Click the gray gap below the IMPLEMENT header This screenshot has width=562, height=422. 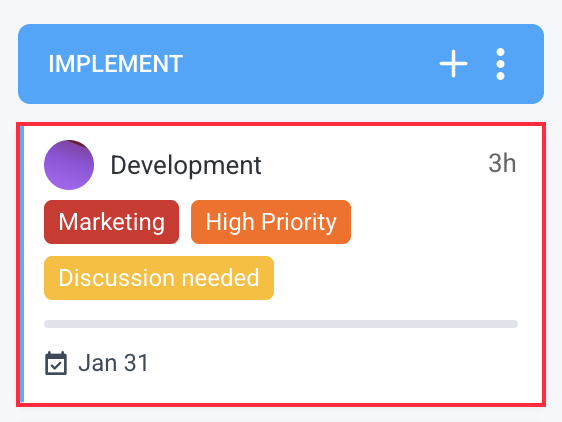[x=281, y=113]
